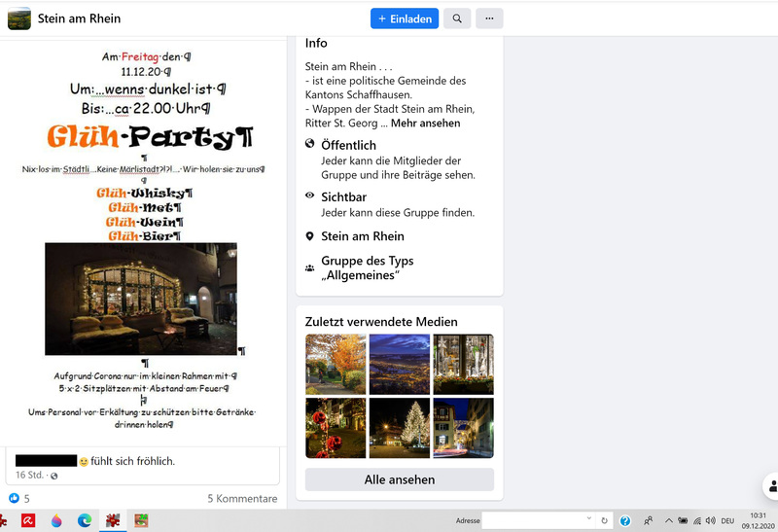Click the volume icon in system tray
This screenshot has width=778, height=532.
pyautogui.click(x=710, y=520)
